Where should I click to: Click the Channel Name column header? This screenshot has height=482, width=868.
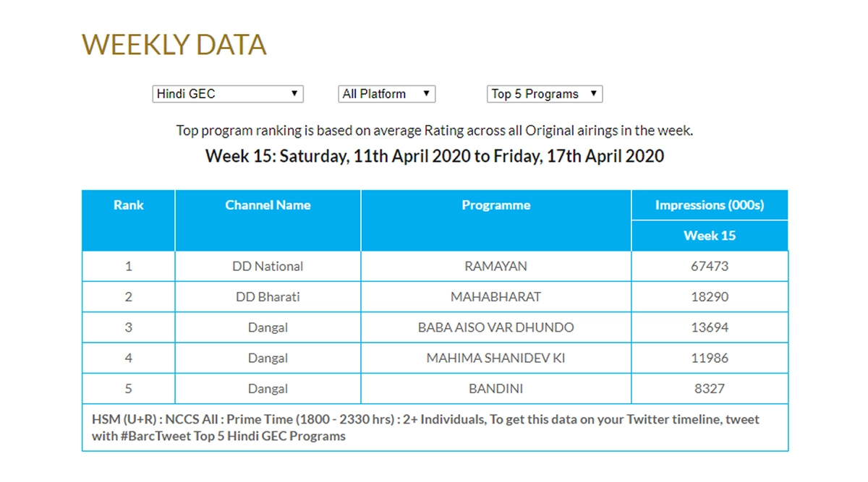tap(268, 205)
